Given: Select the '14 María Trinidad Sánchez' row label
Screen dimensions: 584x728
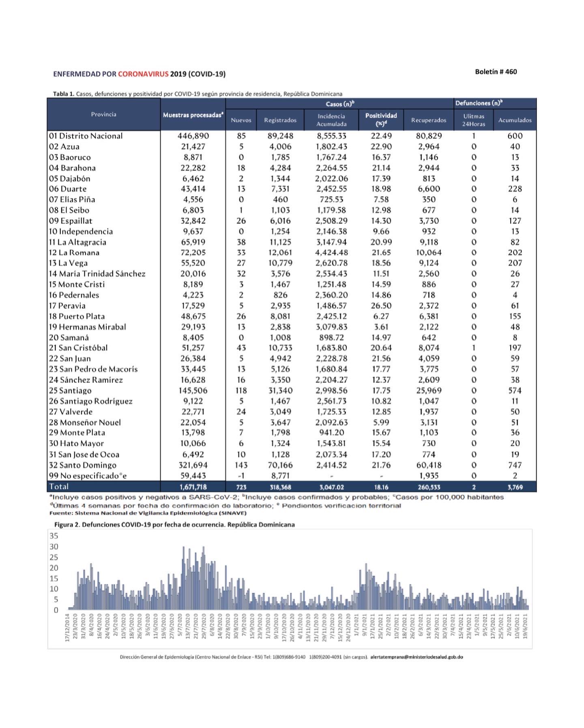Looking at the screenshot, I should pyautogui.click(x=97, y=274).
